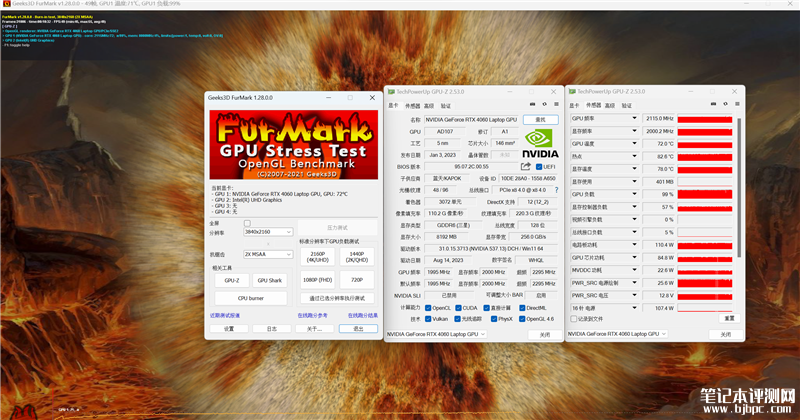Click the 1440P (2K/QHD) preset button
The width and height of the screenshot is (800, 420).
(357, 257)
